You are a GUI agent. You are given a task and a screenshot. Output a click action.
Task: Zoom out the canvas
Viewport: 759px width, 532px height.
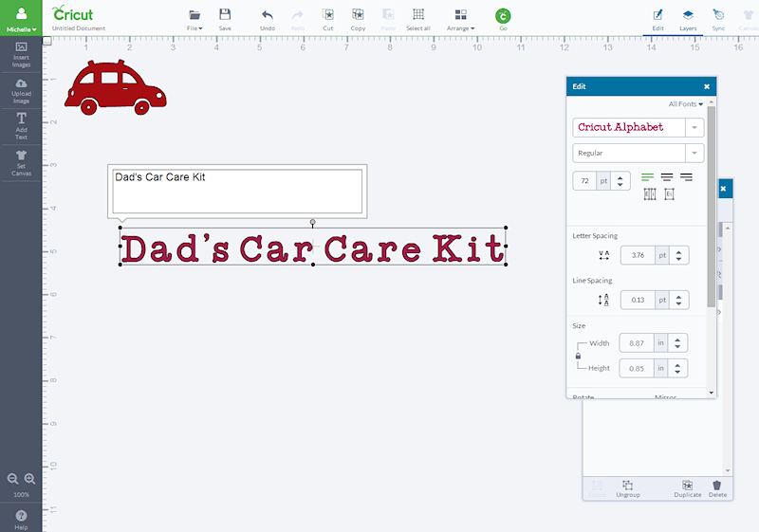coord(12,479)
